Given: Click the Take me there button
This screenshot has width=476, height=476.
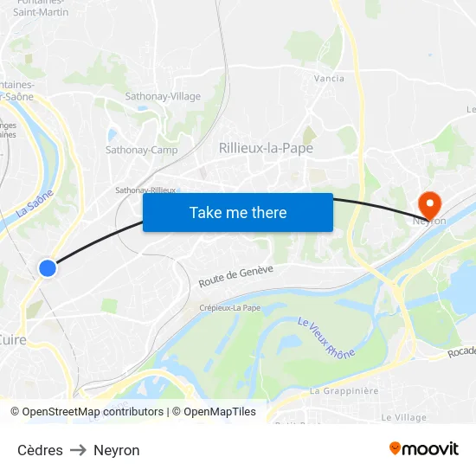Looking at the screenshot, I should 238,212.
